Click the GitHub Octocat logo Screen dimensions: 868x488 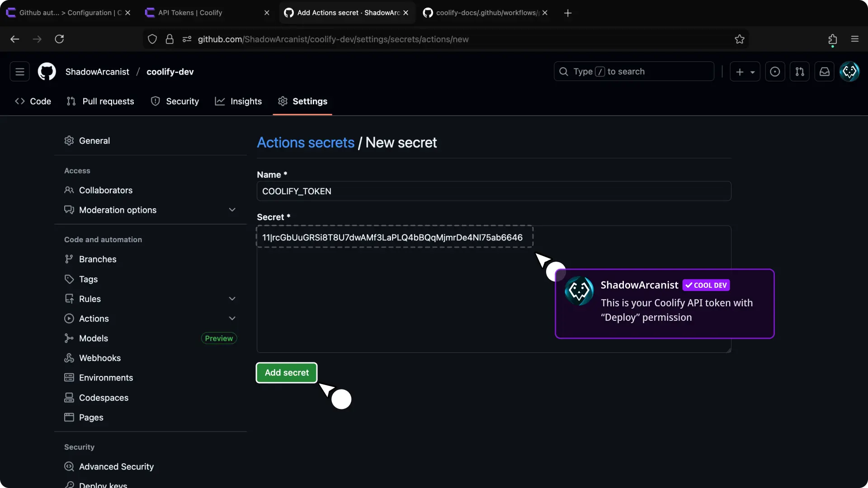click(47, 72)
